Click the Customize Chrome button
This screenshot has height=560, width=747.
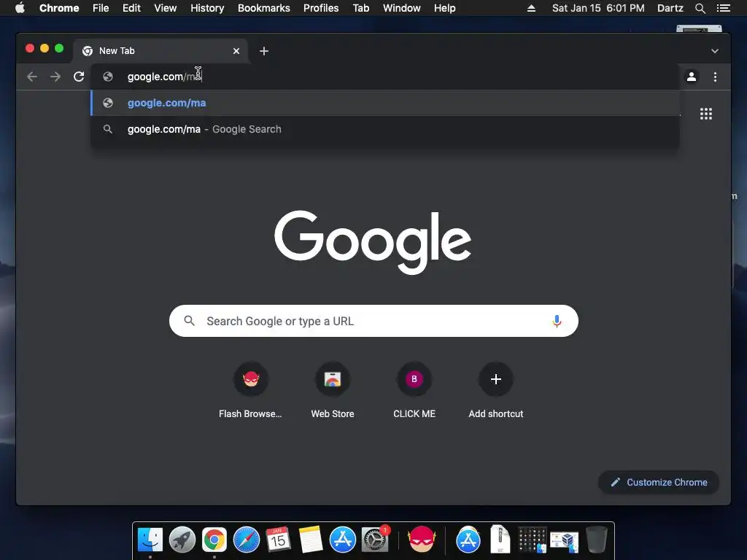tap(659, 483)
